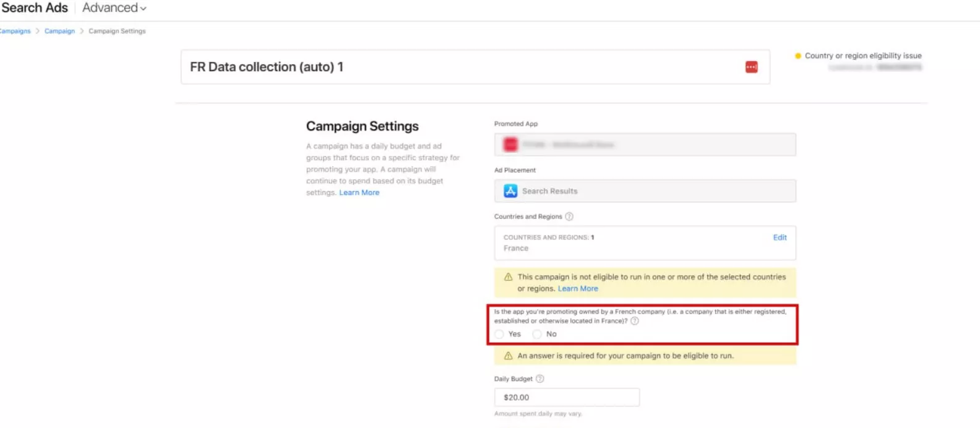980x428 pixels.
Task: Open Learn More under Campaign Settings description
Action: 359,192
